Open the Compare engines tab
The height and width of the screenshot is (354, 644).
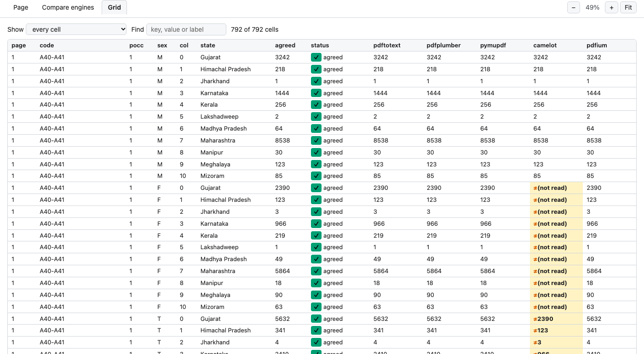click(68, 7)
